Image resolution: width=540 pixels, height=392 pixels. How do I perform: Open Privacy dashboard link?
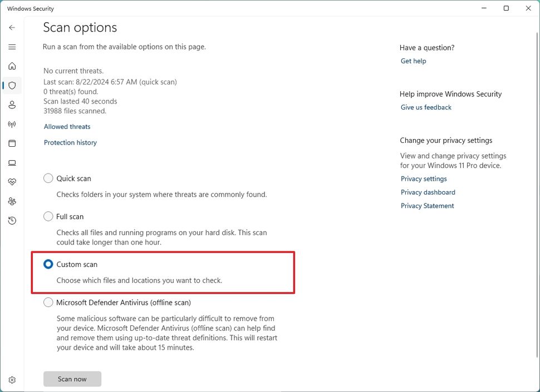[428, 192]
